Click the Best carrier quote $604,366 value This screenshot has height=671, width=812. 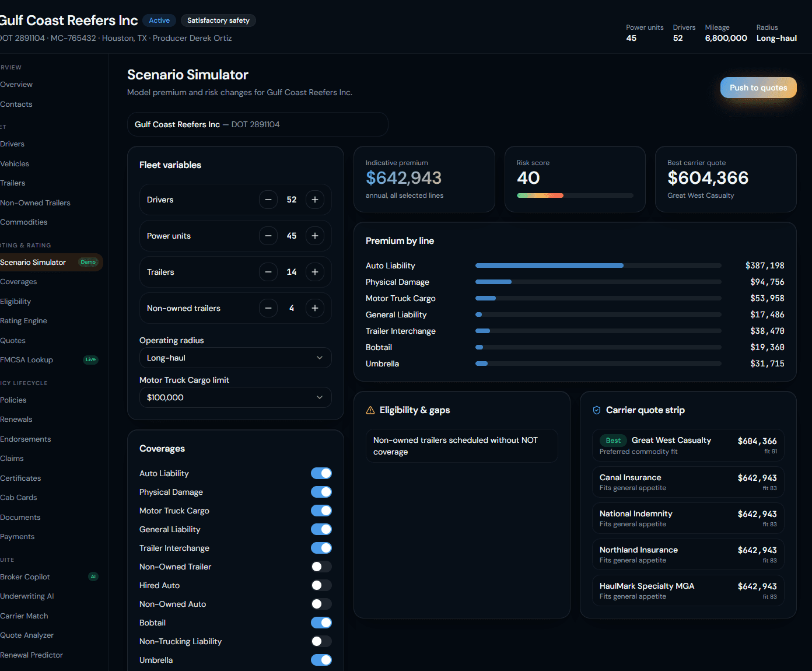pyautogui.click(x=708, y=178)
